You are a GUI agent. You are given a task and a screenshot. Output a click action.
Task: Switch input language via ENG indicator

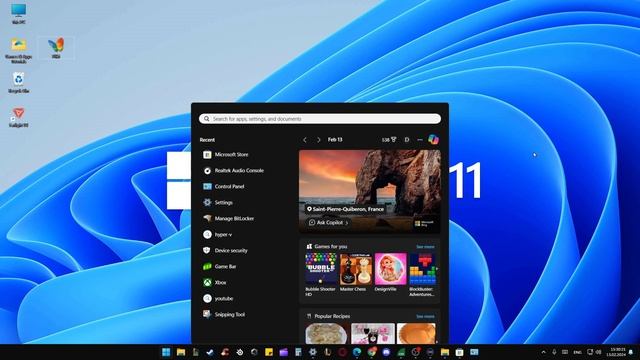coord(577,352)
